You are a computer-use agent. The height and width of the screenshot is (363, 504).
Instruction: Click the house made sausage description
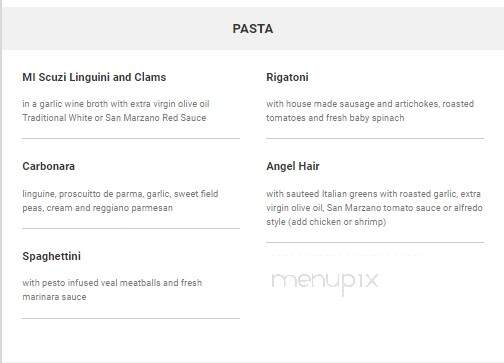(370, 104)
